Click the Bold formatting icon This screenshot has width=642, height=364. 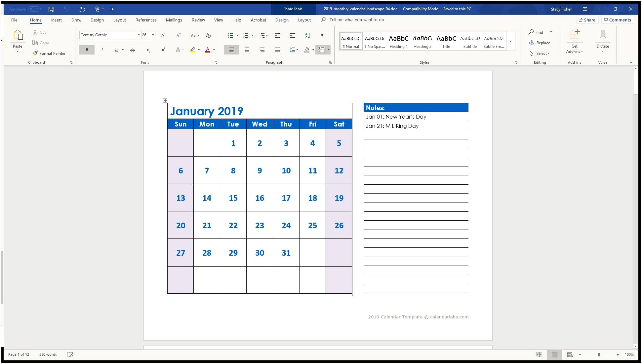click(x=87, y=49)
